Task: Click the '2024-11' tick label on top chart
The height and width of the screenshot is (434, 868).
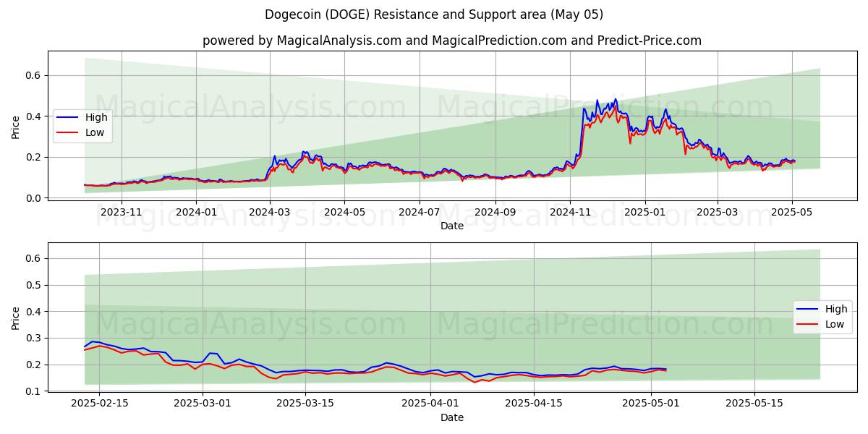Action: click(x=570, y=212)
